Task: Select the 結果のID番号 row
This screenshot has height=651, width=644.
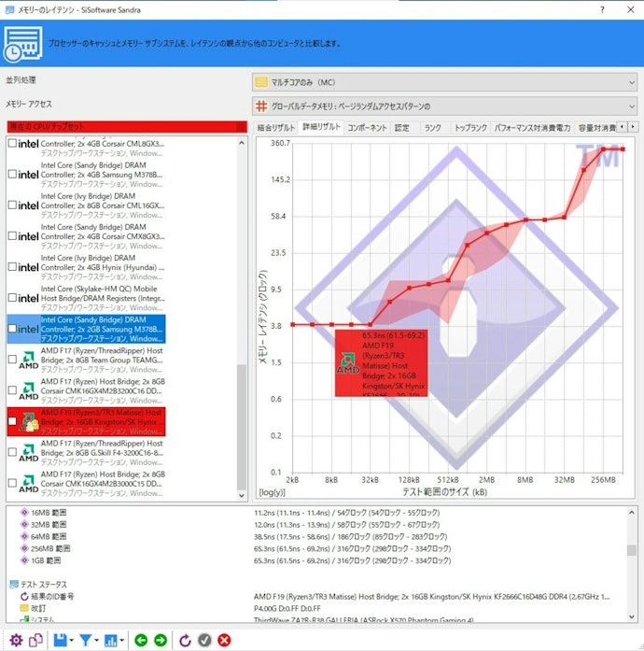Action: point(315,596)
